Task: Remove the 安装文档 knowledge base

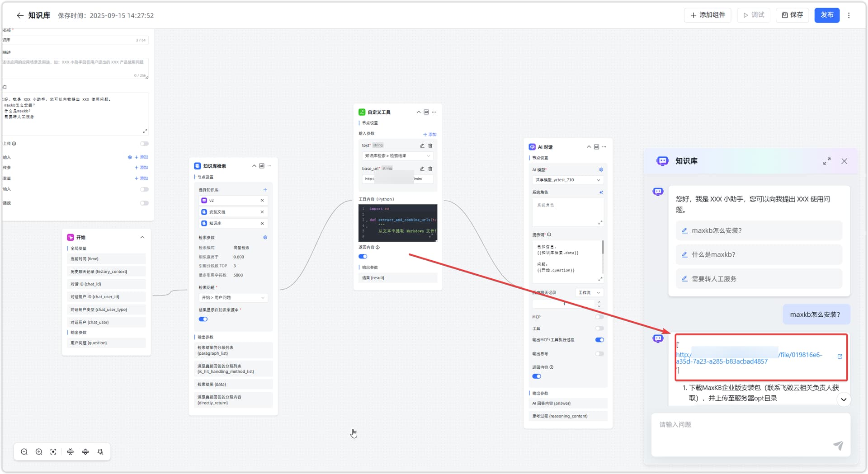Action: point(262,212)
